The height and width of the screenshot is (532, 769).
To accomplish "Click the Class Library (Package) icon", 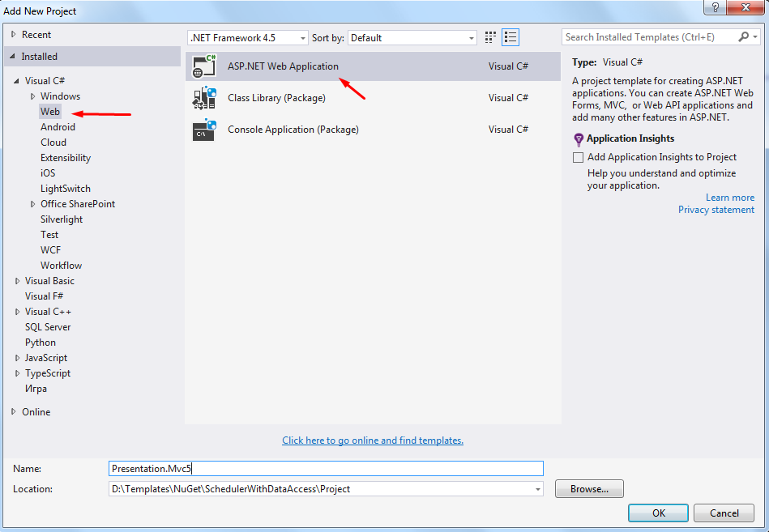I will click(204, 98).
